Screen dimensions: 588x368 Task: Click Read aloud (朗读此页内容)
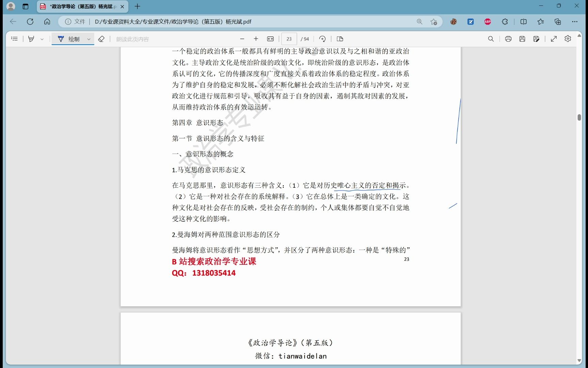click(132, 39)
